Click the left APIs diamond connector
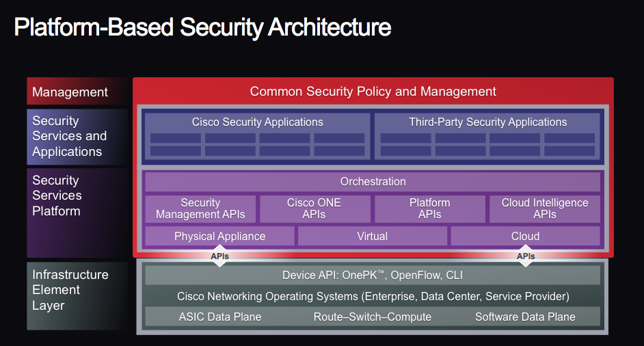The width and height of the screenshot is (644, 346). point(219,256)
